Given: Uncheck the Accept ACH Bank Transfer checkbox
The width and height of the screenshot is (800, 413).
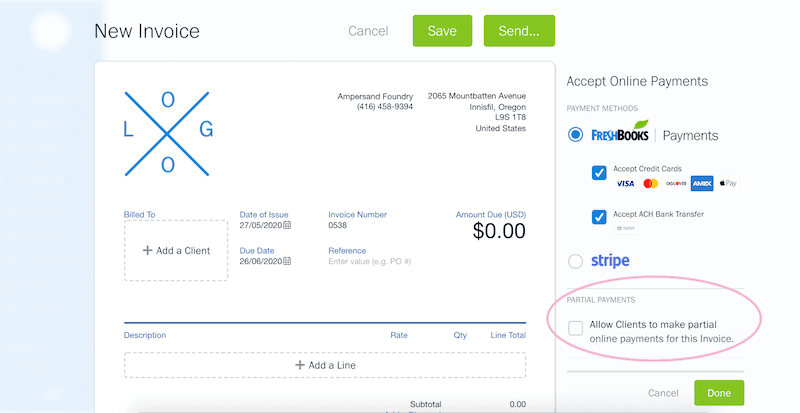Looking at the screenshot, I should (599, 216).
